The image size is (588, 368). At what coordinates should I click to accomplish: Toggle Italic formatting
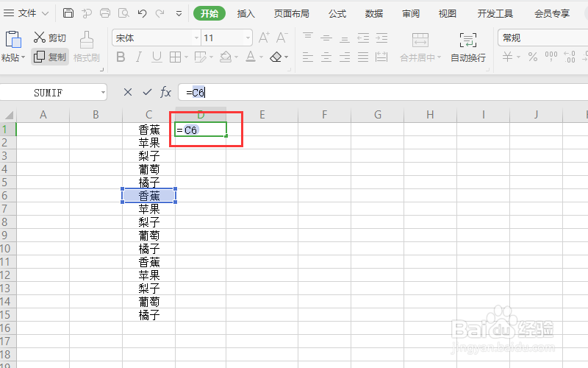click(x=139, y=57)
